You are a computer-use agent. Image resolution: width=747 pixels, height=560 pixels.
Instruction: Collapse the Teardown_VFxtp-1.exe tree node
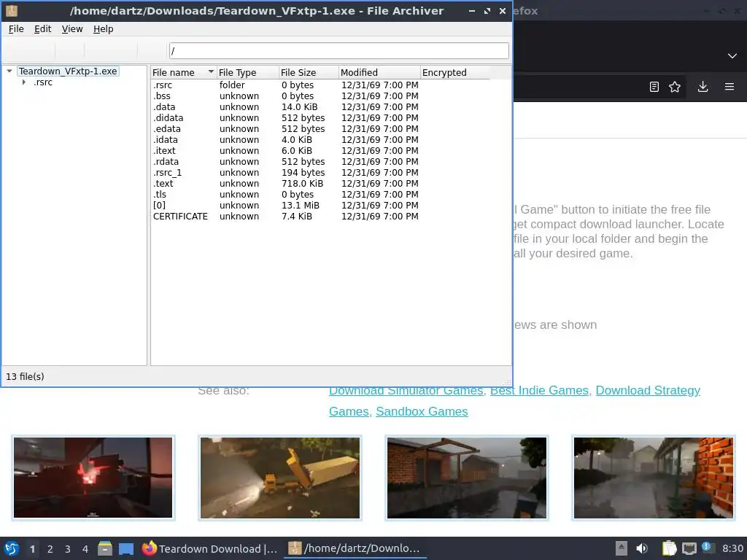(x=9, y=71)
